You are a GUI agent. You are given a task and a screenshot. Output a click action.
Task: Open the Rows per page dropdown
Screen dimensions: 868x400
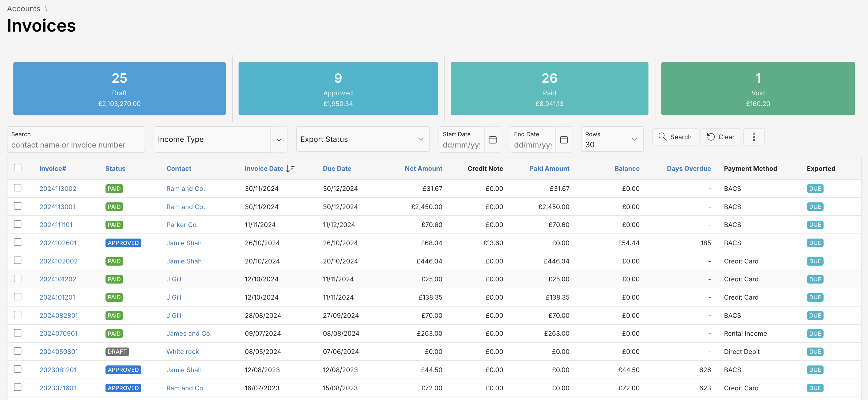pyautogui.click(x=612, y=139)
